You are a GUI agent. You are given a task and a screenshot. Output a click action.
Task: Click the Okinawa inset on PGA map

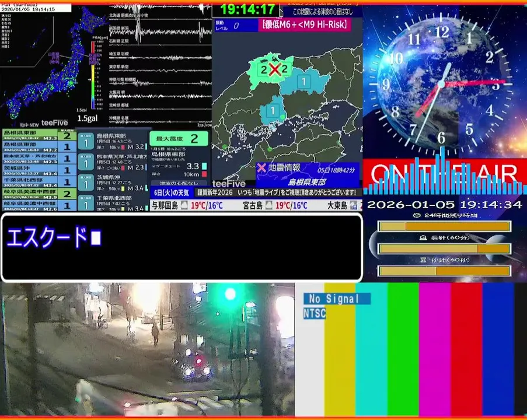(x=26, y=40)
